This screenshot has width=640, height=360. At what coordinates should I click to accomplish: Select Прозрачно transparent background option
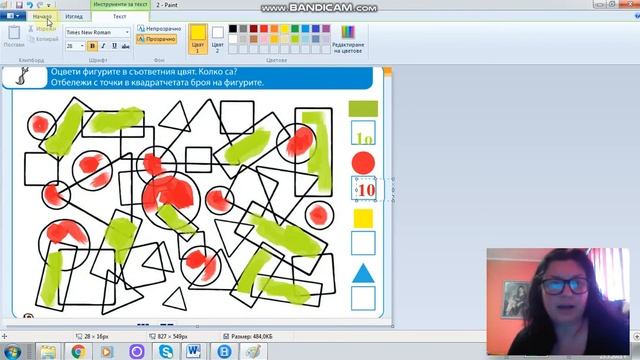tap(156, 39)
